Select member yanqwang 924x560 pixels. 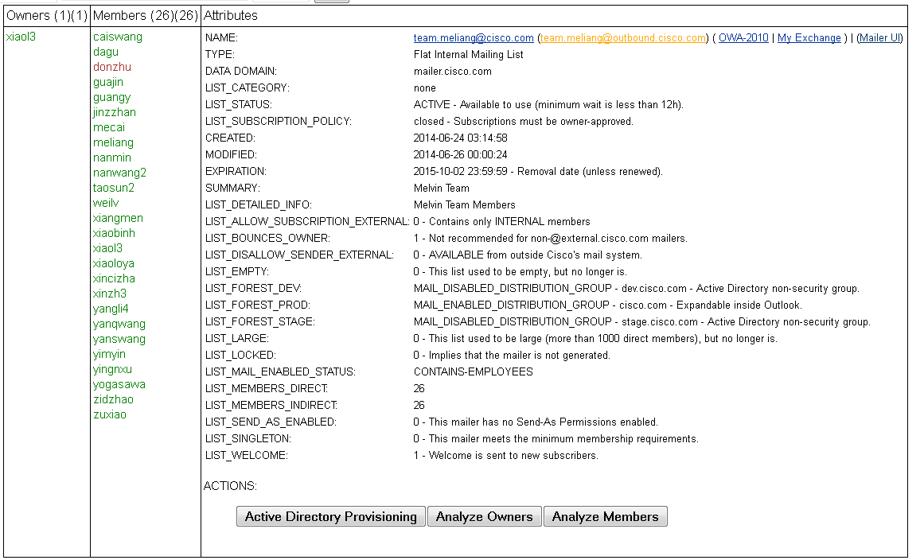119,324
